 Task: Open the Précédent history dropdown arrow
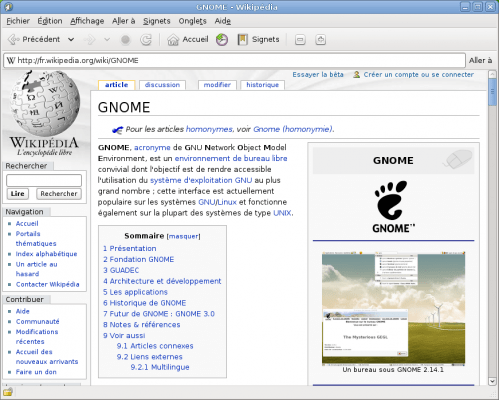click(71, 39)
